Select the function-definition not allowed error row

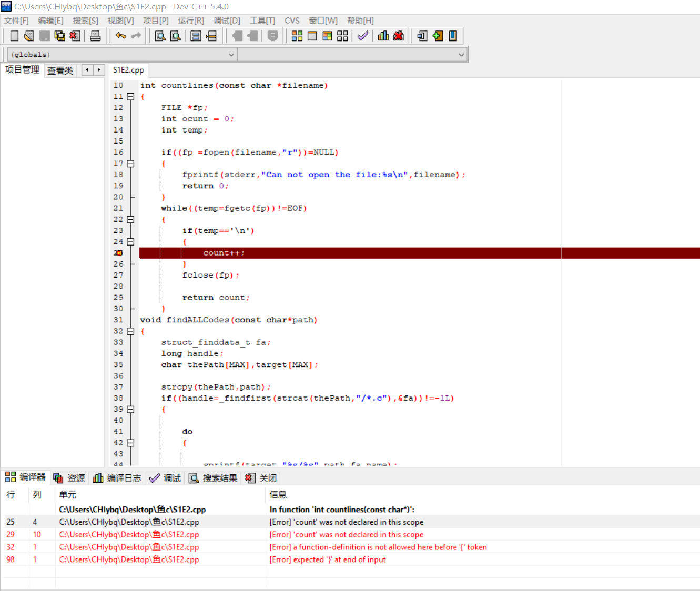point(350,547)
